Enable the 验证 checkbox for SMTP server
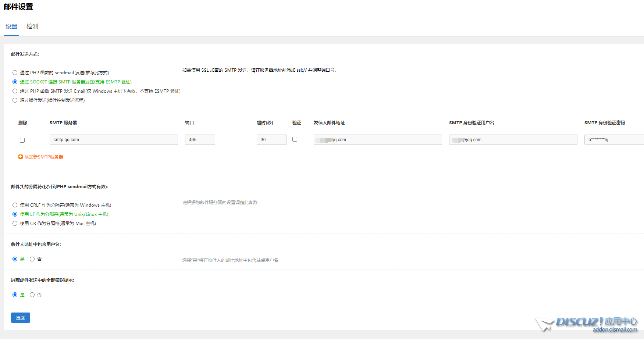This screenshot has height=339, width=644. click(295, 139)
